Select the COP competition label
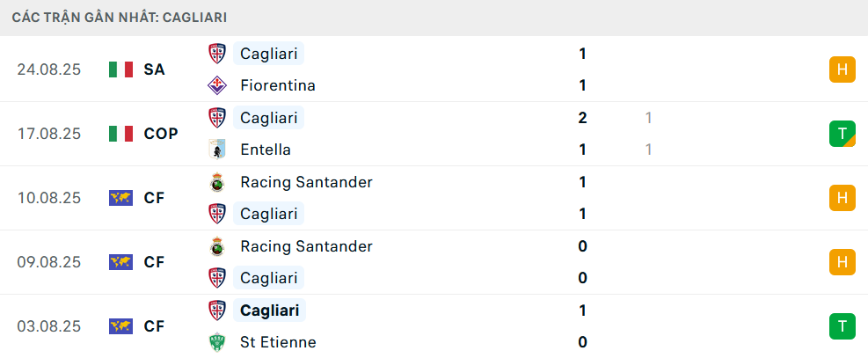 pyautogui.click(x=161, y=134)
